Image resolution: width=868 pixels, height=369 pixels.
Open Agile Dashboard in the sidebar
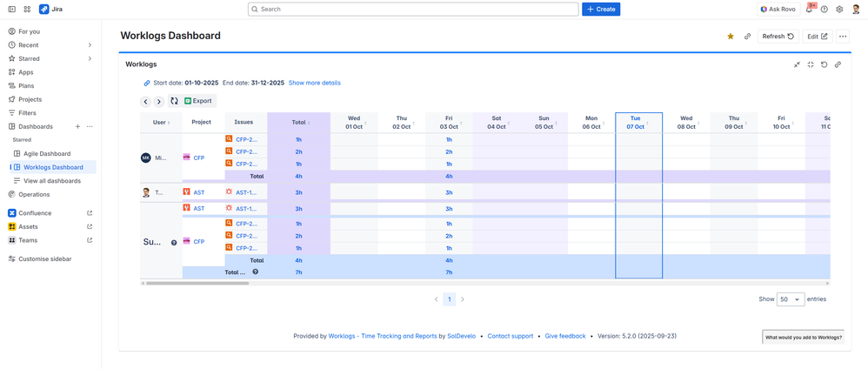(x=47, y=154)
